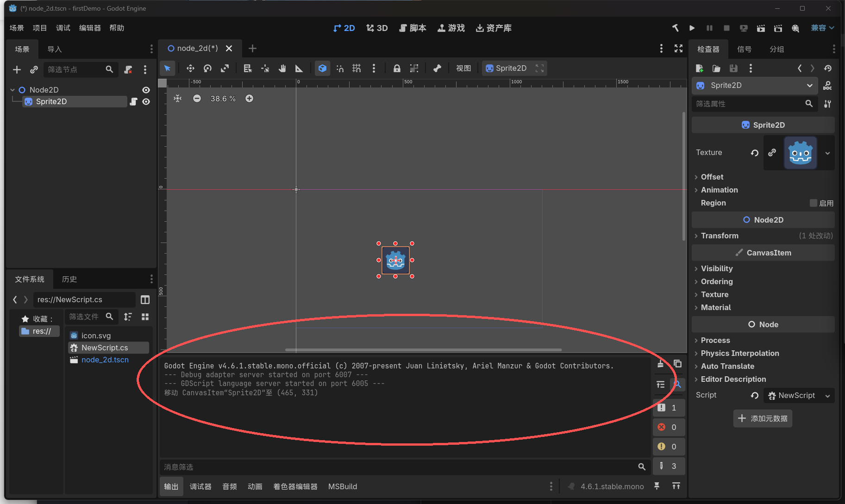Switch to the 3D workspace
The image size is (845, 504).
(x=377, y=28)
